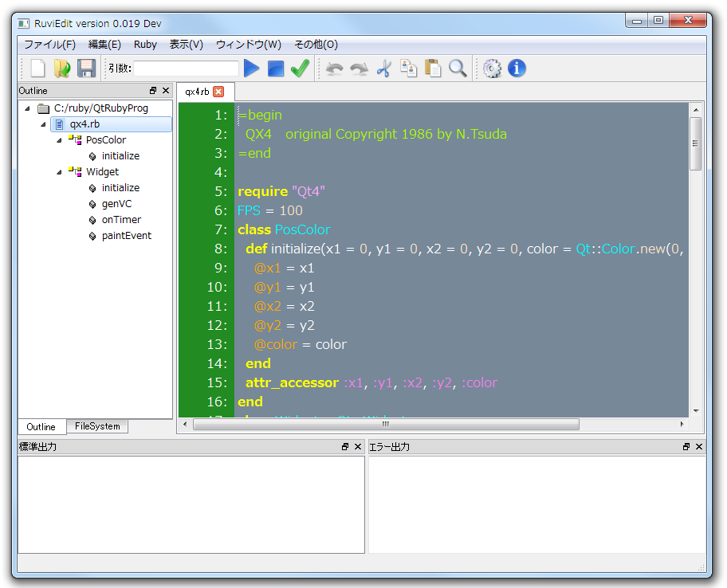The height and width of the screenshot is (588, 727).
Task: Select the Widget class entry
Action: pos(103,172)
